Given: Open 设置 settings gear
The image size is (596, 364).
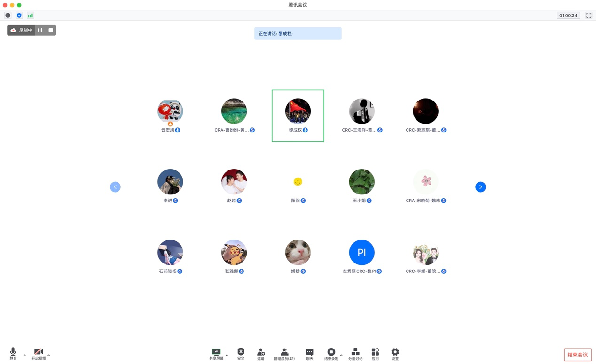Looking at the screenshot, I should [x=395, y=354].
